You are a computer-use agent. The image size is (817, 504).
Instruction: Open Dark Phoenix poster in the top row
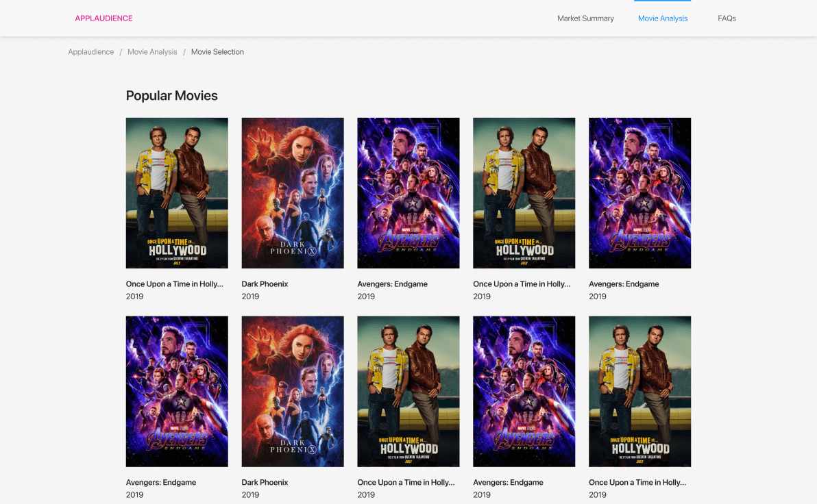click(292, 192)
